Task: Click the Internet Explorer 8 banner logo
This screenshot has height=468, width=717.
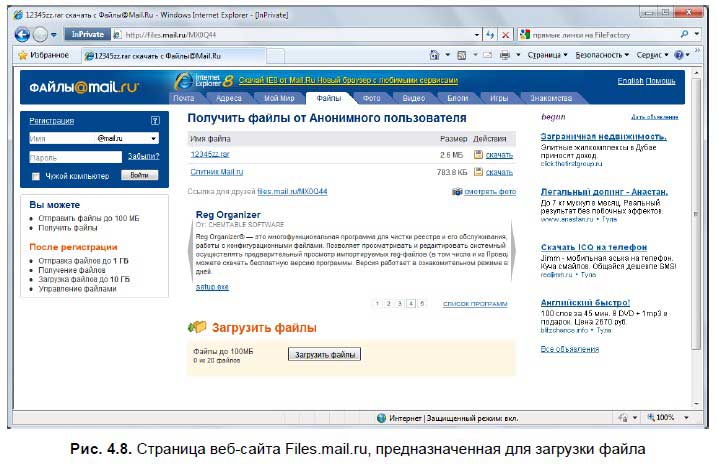Action: coord(204,81)
